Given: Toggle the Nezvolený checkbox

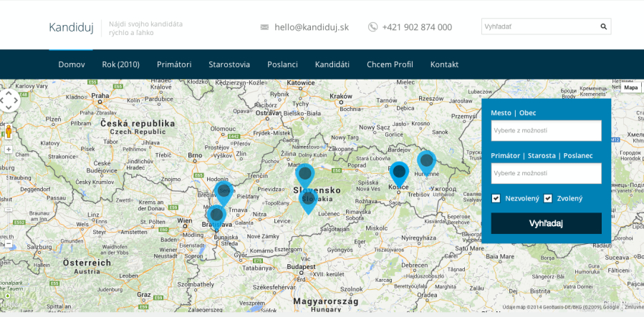Looking at the screenshot, I should [496, 198].
